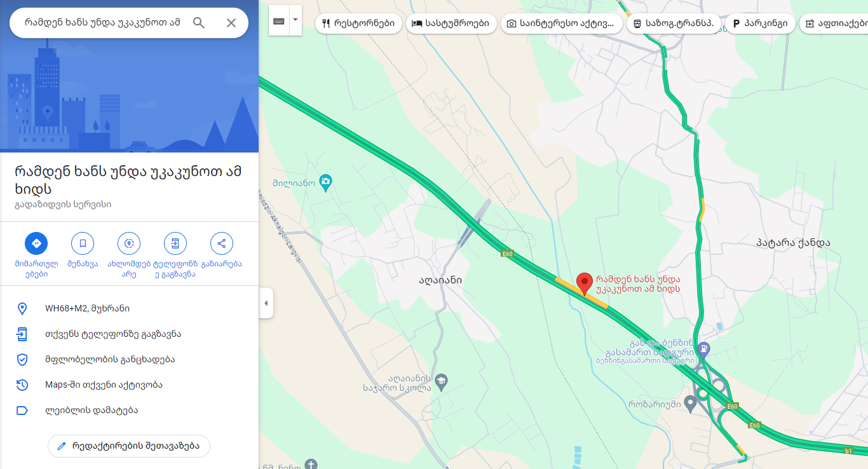Image resolution: width=868 pixels, height=469 pixels.
Task: Open ლეიბლის დამატება option
Action: coord(129,411)
